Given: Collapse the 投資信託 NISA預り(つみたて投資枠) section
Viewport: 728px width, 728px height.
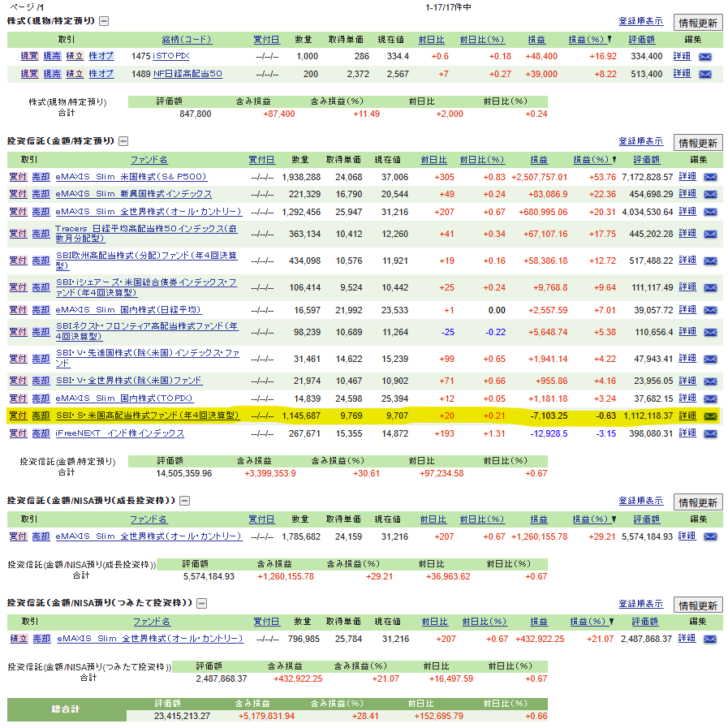Looking at the screenshot, I should 202,604.
